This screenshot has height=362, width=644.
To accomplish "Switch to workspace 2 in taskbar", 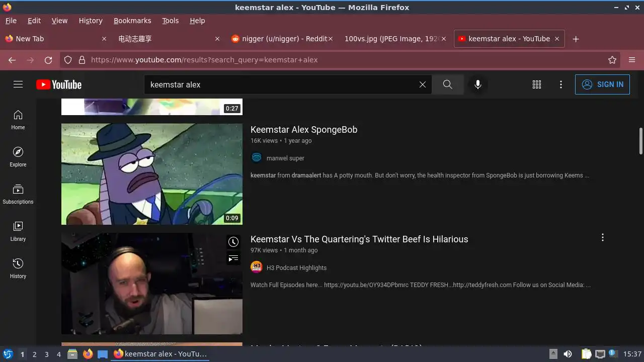I will (x=34, y=354).
